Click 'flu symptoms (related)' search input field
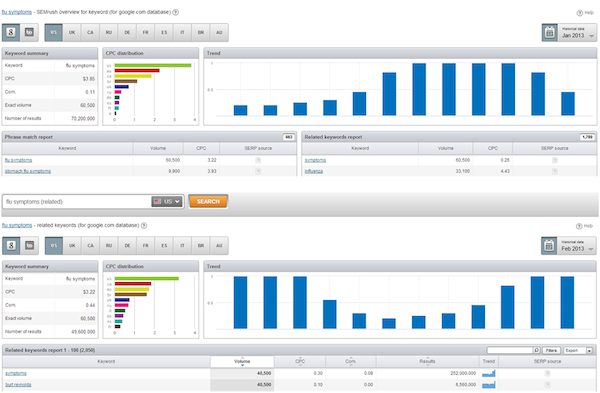Image resolution: width=600 pixels, height=393 pixels. (77, 201)
